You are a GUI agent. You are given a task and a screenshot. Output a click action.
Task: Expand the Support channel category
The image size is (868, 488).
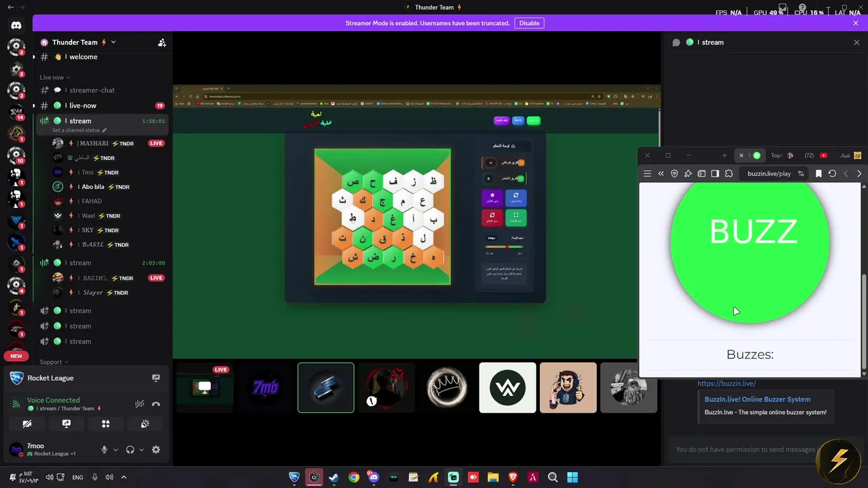tap(54, 362)
